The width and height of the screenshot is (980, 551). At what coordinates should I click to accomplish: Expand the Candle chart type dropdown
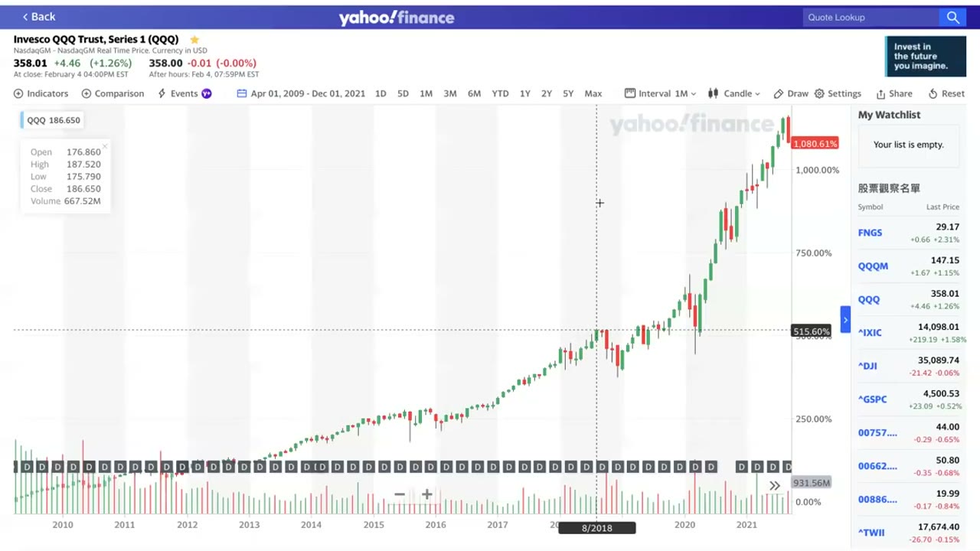click(x=733, y=93)
